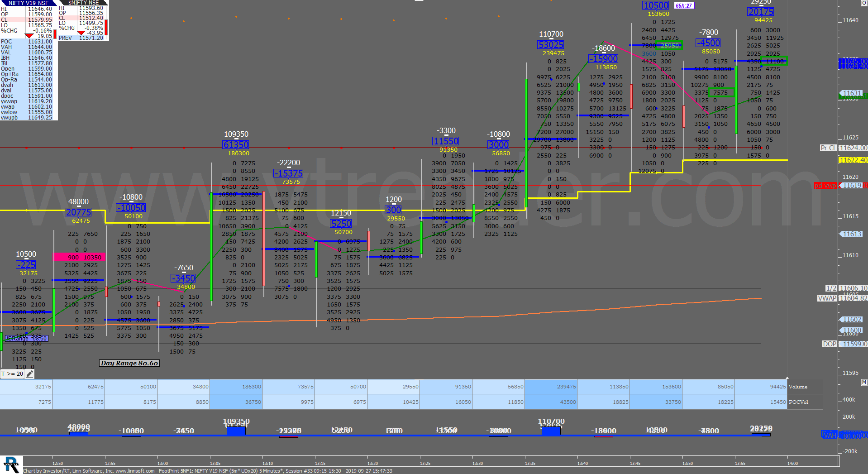This screenshot has height=474, width=868.
Task: Click the red down triangle under $NIFTY-NSE %CHG
Action: (x=81, y=33)
